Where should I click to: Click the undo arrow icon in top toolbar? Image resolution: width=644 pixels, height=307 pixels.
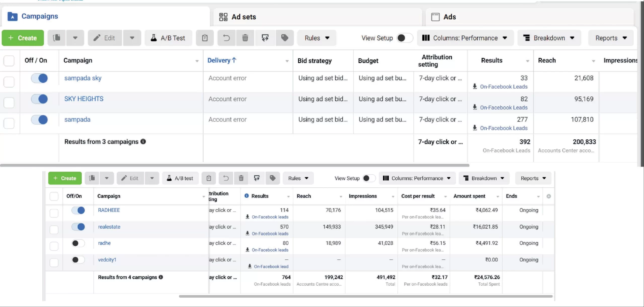[x=226, y=38]
